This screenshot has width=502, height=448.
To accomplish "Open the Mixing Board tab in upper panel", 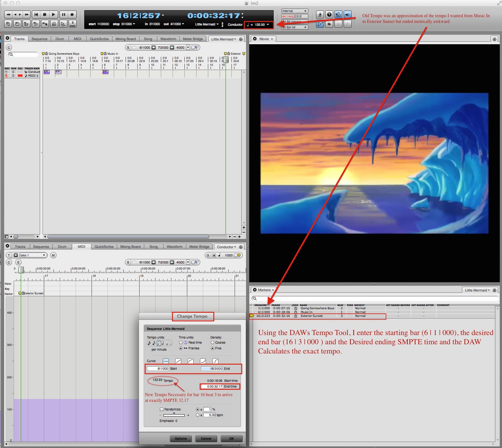I will [126, 39].
